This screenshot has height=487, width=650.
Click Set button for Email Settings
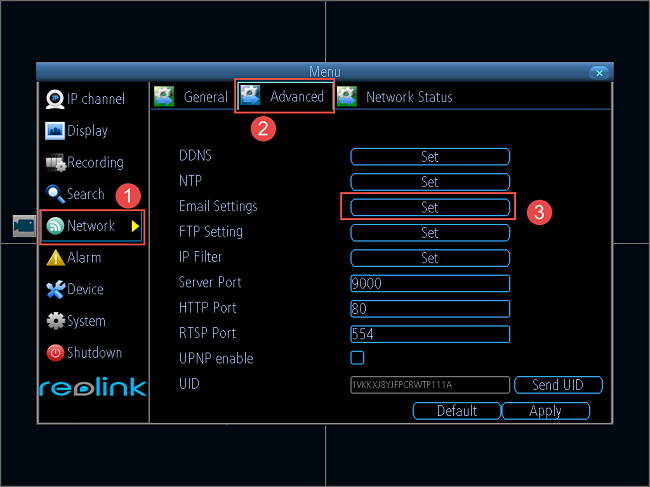tap(430, 207)
